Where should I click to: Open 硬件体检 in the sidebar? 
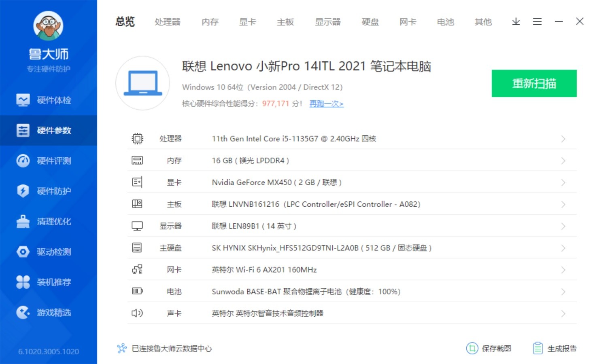click(49, 100)
